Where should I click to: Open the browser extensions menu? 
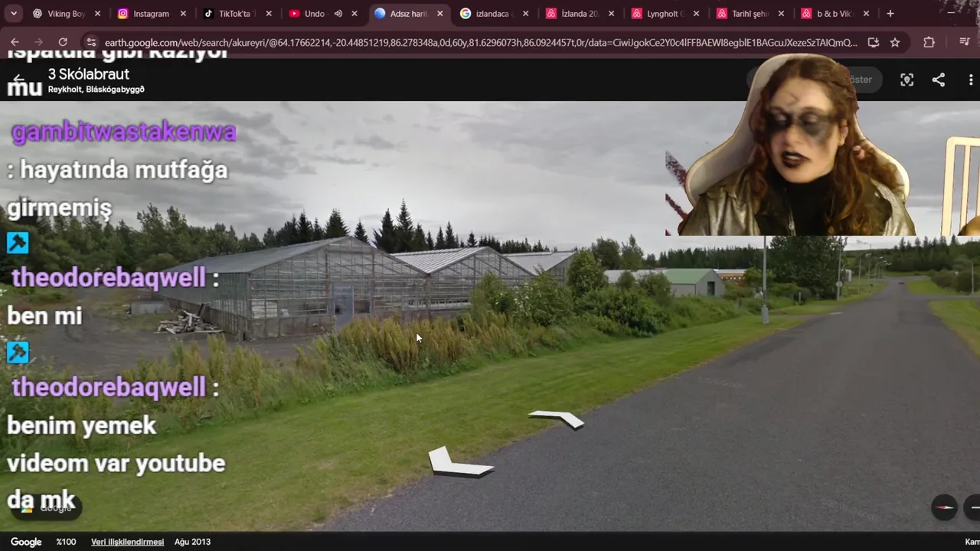[929, 42]
